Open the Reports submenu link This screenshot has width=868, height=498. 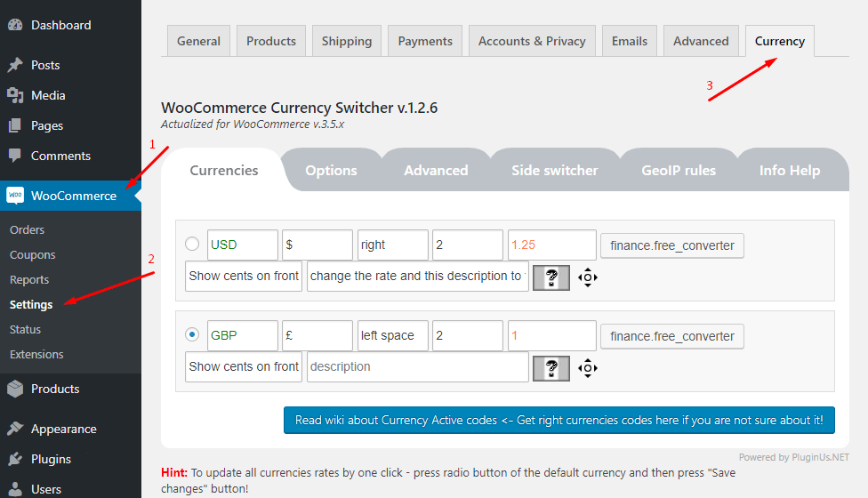29,279
